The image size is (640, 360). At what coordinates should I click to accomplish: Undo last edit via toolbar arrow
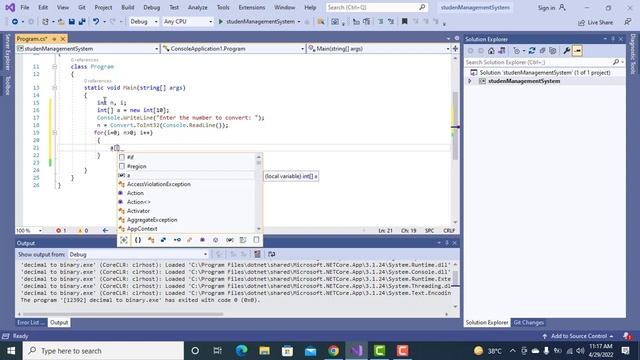[96, 22]
